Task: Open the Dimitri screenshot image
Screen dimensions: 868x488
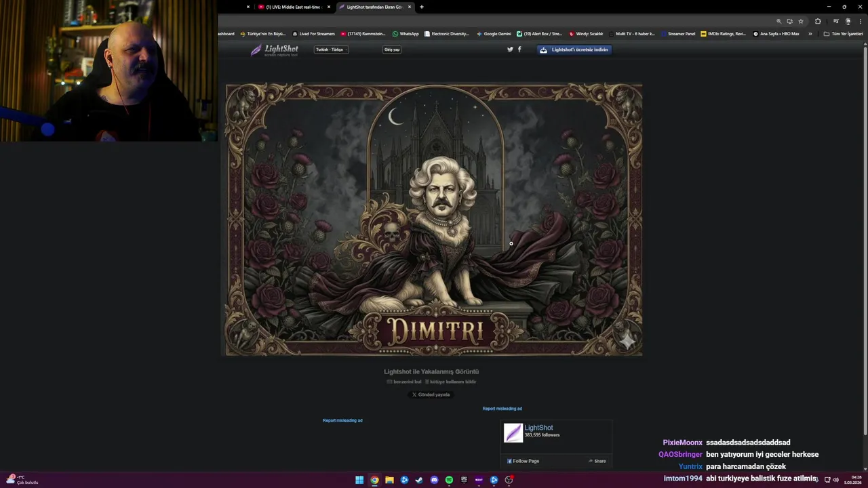Action: coord(434,220)
